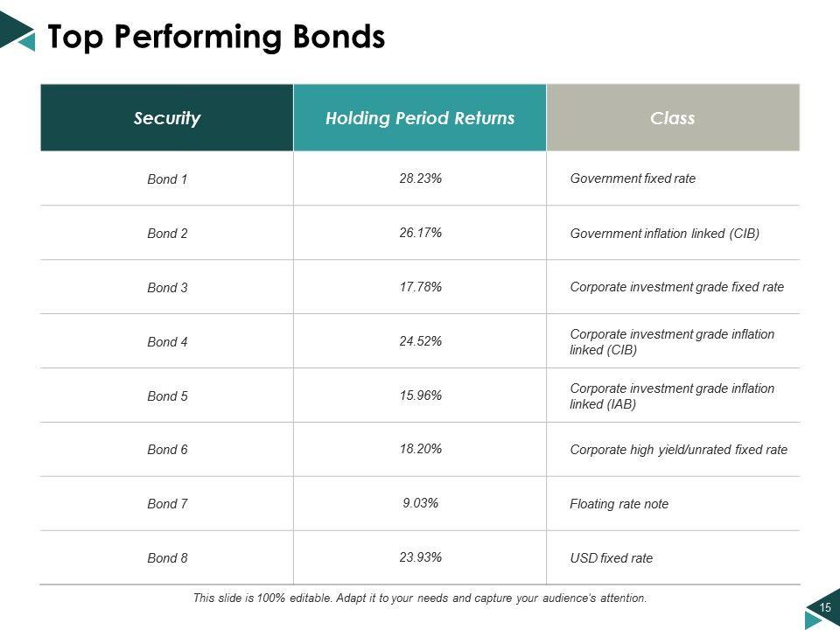The image size is (840, 630).
Task: Click the 24.52% return for Bond 4
Action: (x=420, y=341)
